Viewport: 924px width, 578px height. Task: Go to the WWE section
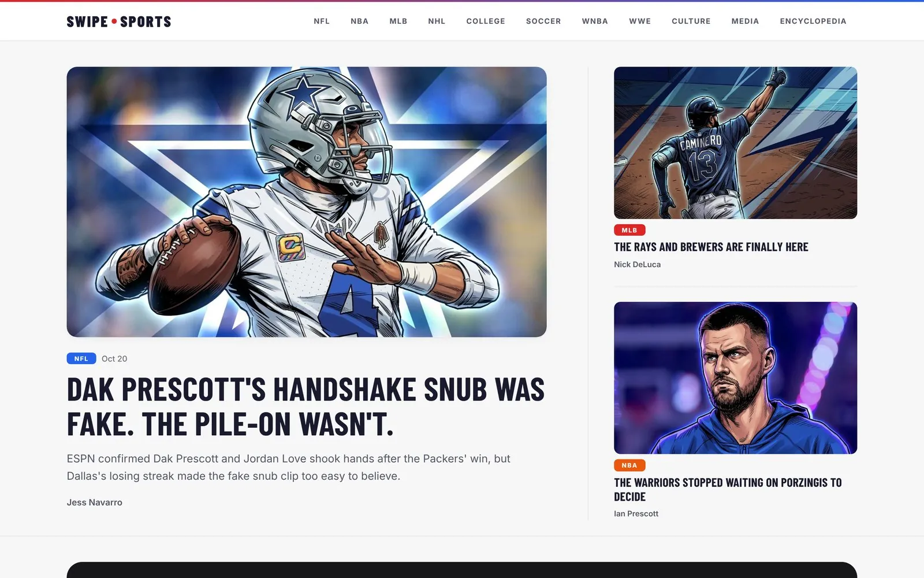[x=640, y=21]
